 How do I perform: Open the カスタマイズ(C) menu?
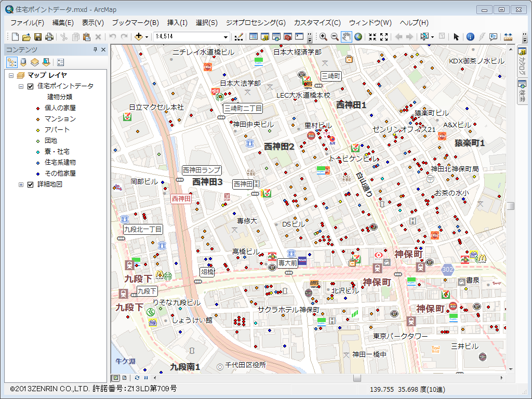[317, 23]
